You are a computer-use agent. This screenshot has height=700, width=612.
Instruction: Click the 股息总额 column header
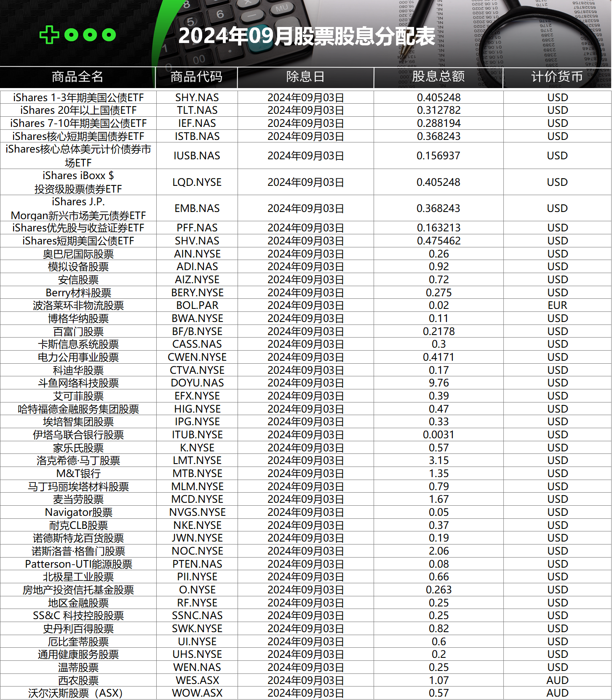[438, 77]
